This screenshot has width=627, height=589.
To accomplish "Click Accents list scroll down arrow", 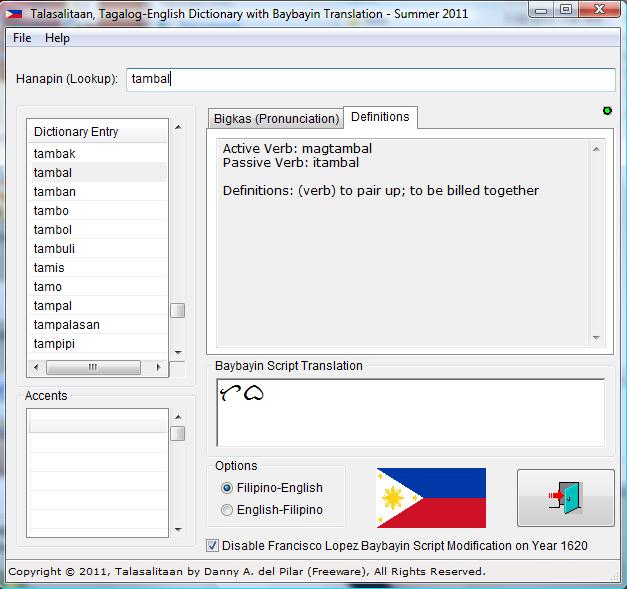I will click(178, 530).
